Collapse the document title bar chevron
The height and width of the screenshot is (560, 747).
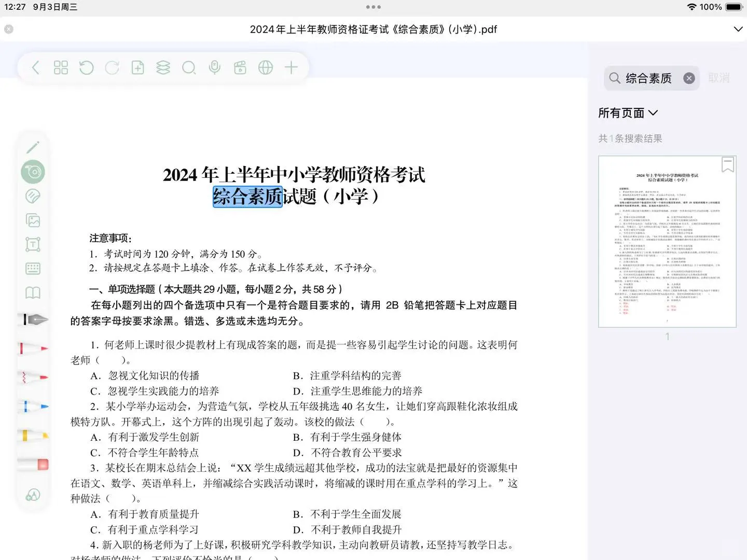739,29
